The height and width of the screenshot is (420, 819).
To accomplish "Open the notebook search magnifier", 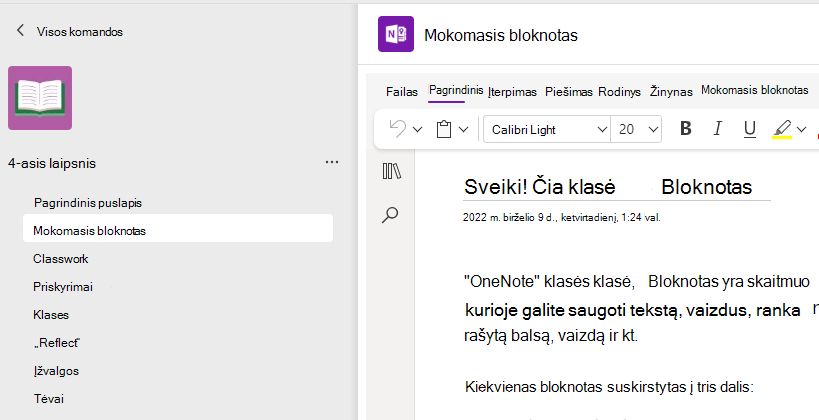I will coord(390,215).
